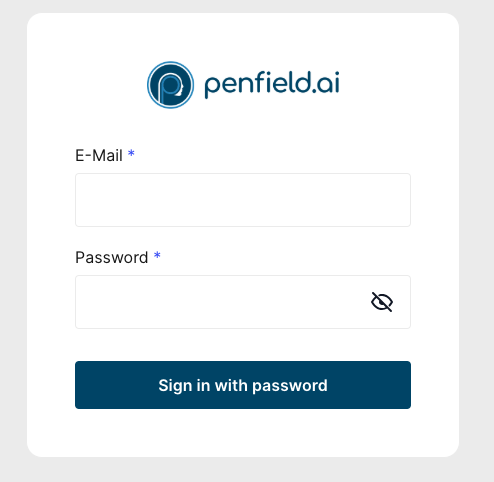Focus the E-Mail input field

pyautogui.click(x=243, y=200)
